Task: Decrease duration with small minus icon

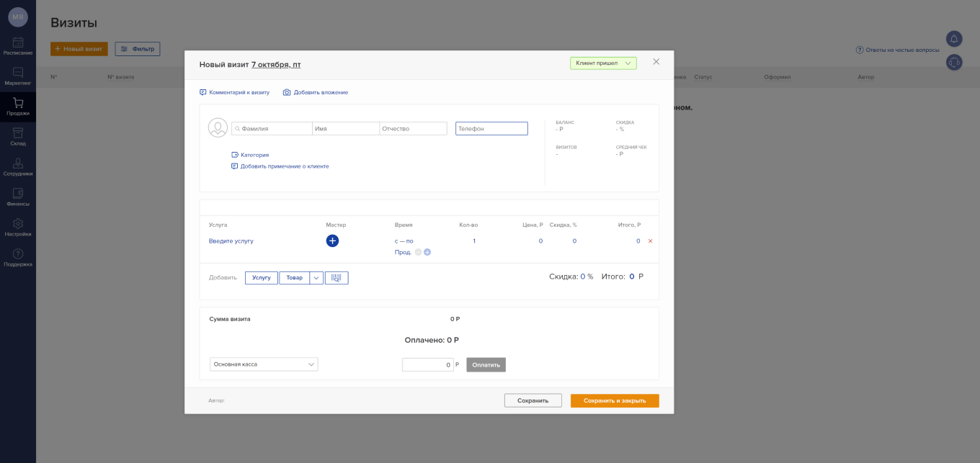Action: pyautogui.click(x=418, y=252)
